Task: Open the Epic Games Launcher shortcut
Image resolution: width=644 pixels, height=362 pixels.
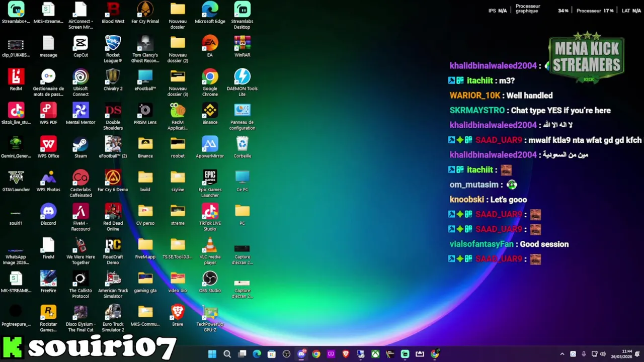Action: (210, 184)
